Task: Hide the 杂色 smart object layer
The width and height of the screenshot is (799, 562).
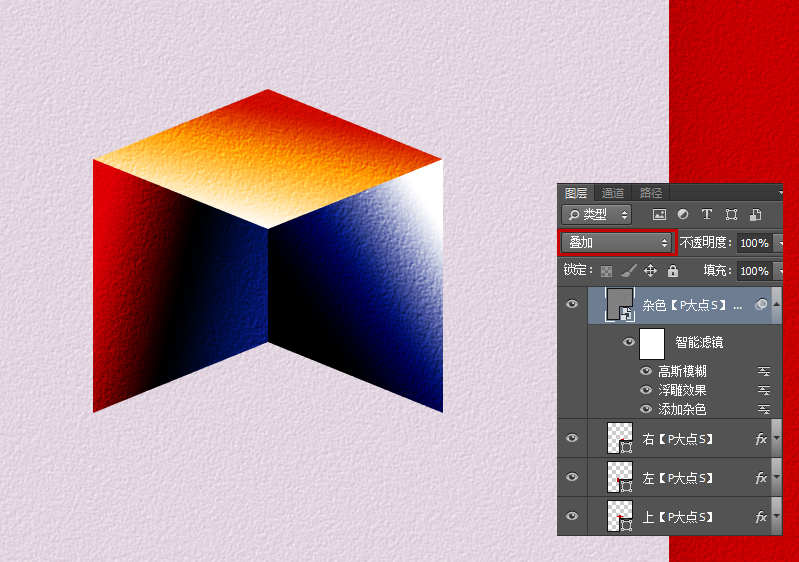Action: [x=572, y=305]
